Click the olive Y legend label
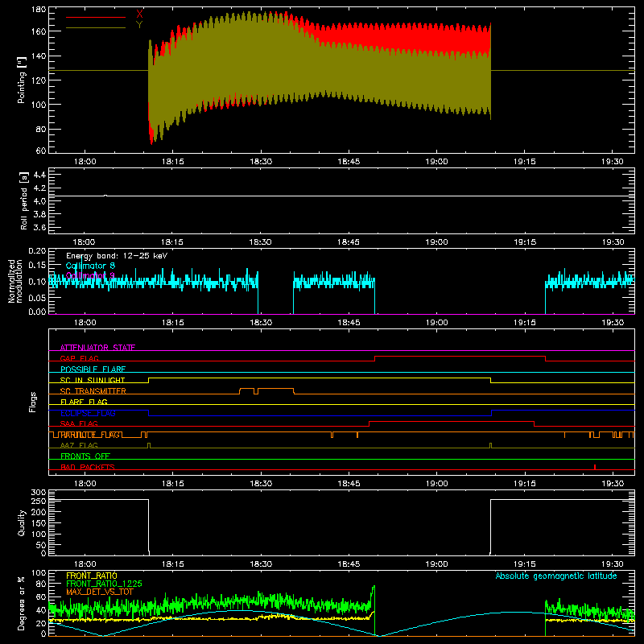644x644 pixels. click(139, 25)
